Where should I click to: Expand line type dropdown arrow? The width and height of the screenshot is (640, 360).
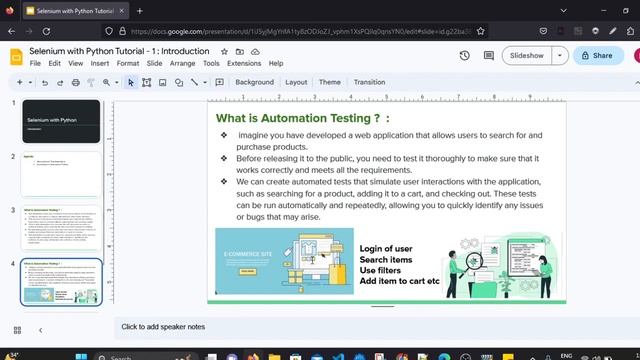pyautogui.click(x=205, y=82)
